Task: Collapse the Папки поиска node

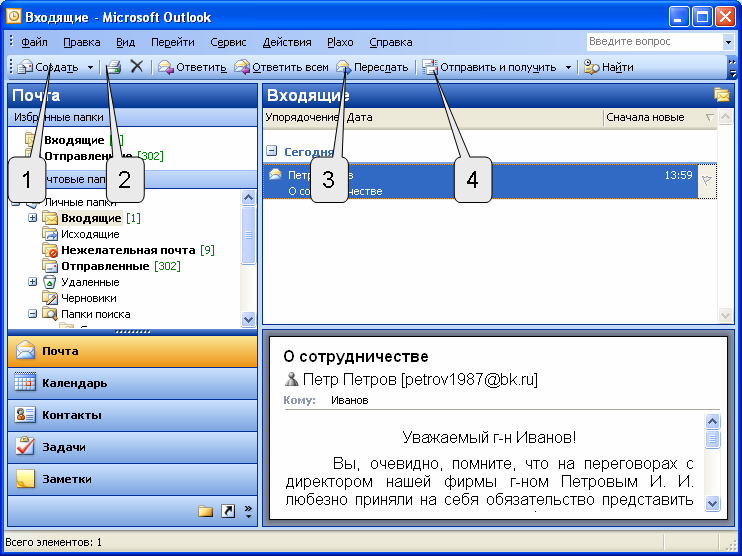Action: [32, 314]
